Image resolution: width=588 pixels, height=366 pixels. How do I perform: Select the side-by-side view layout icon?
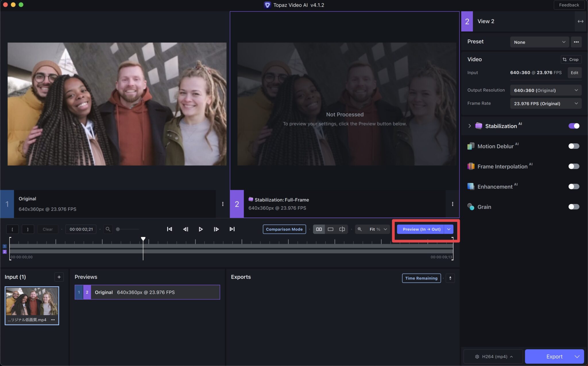pos(319,229)
